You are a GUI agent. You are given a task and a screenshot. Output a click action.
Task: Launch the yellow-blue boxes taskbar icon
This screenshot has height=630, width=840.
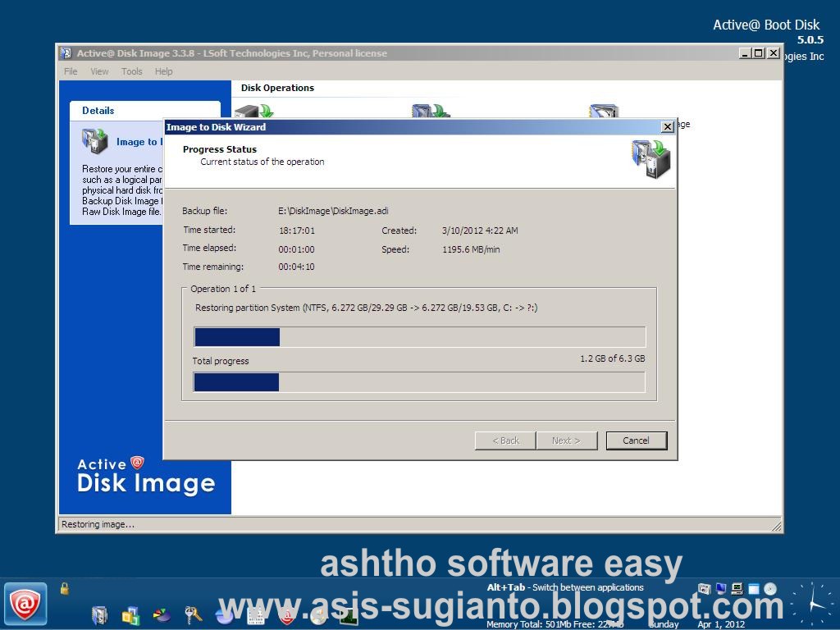point(130,615)
